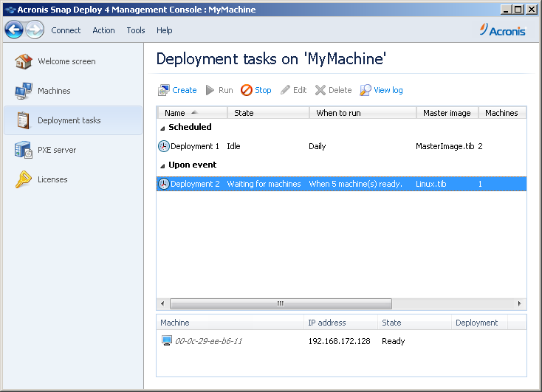Image resolution: width=542 pixels, height=392 pixels.
Task: Click the View log link text
Action: pos(388,90)
